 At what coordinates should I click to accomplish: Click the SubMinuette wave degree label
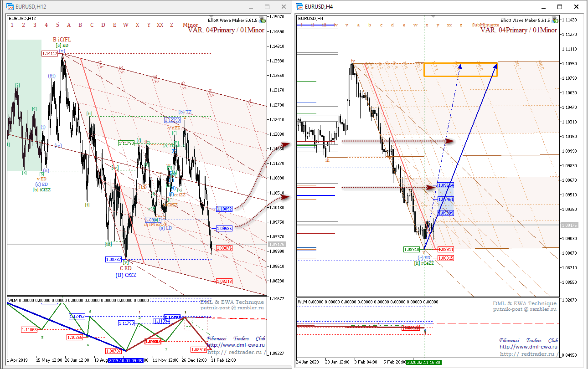(x=485, y=25)
